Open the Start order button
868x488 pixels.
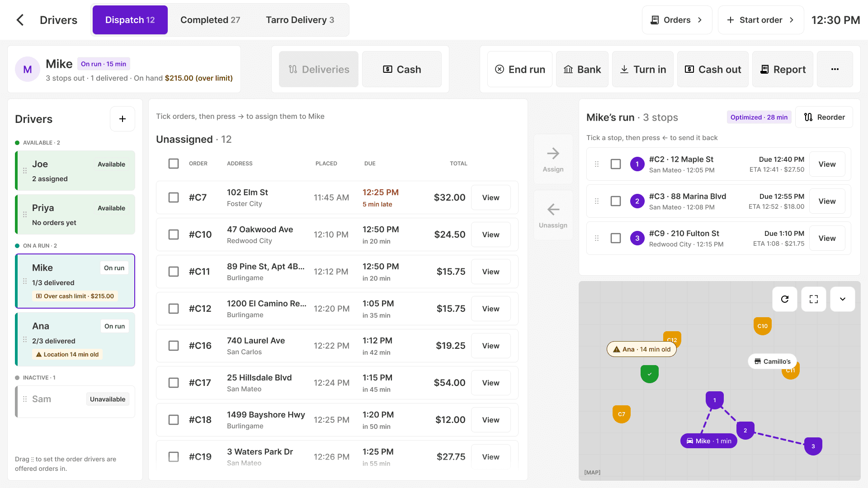click(x=761, y=20)
